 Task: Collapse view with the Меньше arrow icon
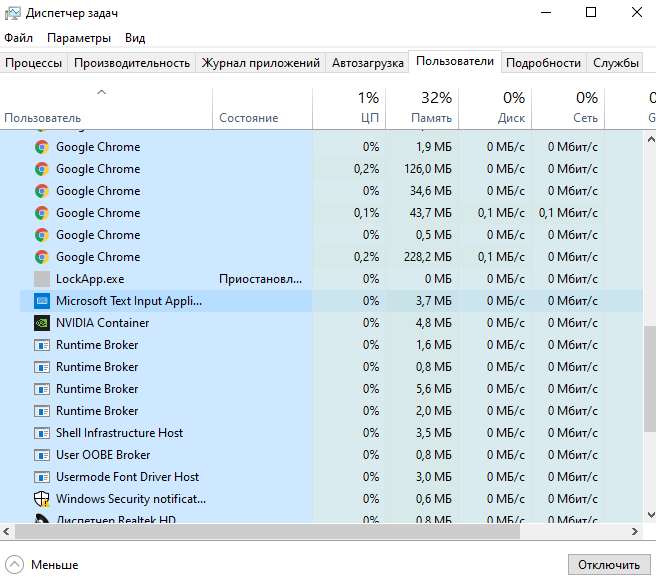[15, 565]
